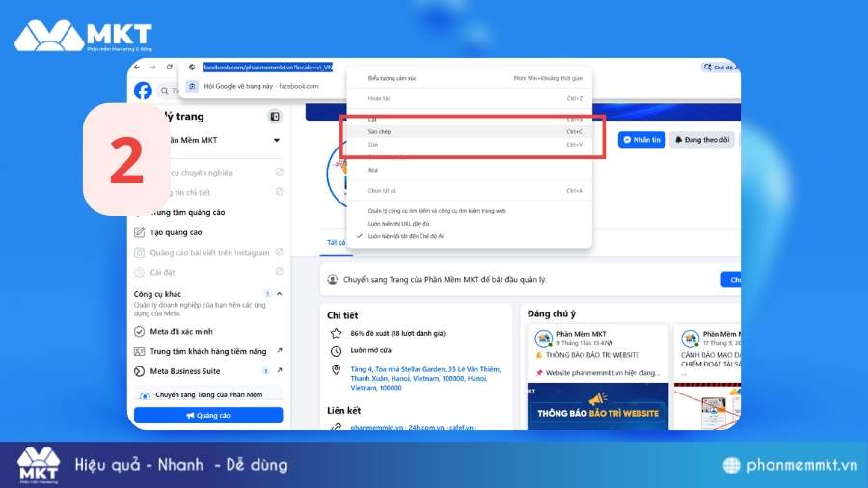Screen dimensions: 868x488
Task: Open the Tầng 4, Tòa nhà Stellar Garden address
Action: pyautogui.click(x=425, y=378)
